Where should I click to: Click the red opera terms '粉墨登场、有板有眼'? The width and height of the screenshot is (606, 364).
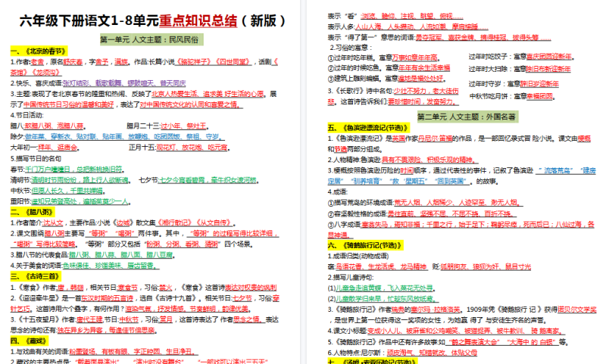[x=98, y=352]
